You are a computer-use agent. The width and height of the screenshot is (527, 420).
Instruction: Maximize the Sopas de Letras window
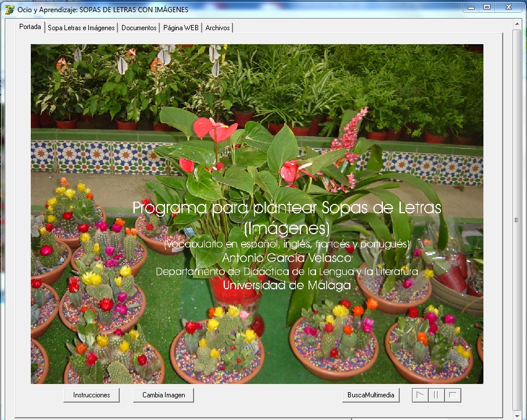click(x=487, y=7)
